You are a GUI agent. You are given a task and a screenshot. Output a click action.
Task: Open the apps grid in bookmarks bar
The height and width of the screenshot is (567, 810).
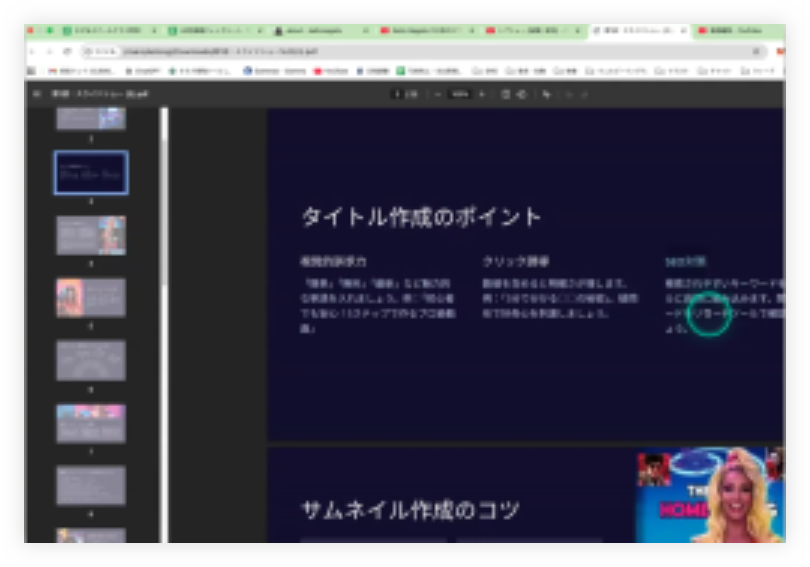(32, 71)
